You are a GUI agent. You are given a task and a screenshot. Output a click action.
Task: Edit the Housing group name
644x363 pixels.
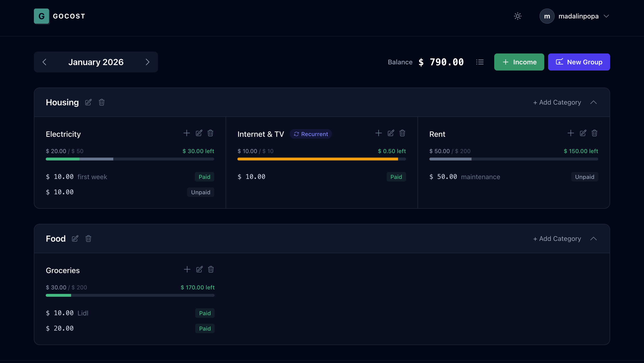coord(88,102)
